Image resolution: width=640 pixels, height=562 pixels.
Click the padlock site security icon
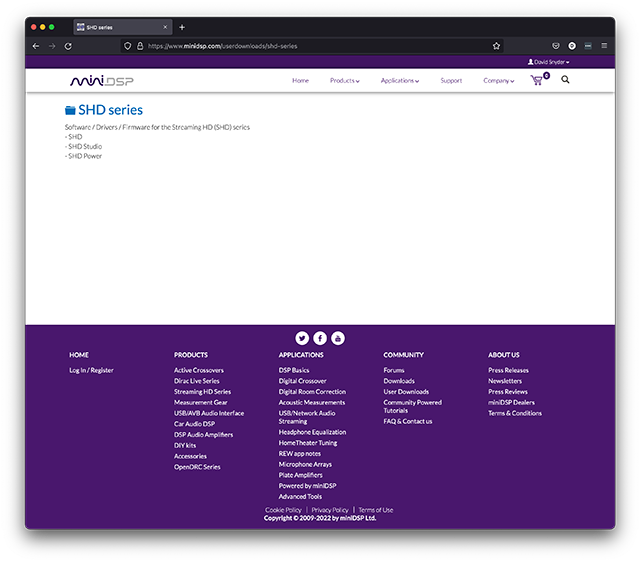[140, 46]
